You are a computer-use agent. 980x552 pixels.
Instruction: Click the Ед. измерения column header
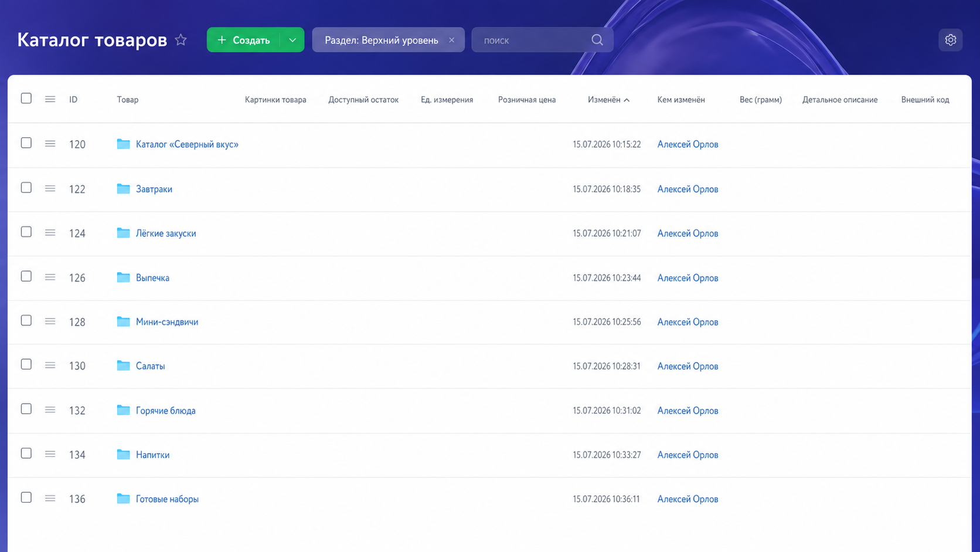pos(447,100)
